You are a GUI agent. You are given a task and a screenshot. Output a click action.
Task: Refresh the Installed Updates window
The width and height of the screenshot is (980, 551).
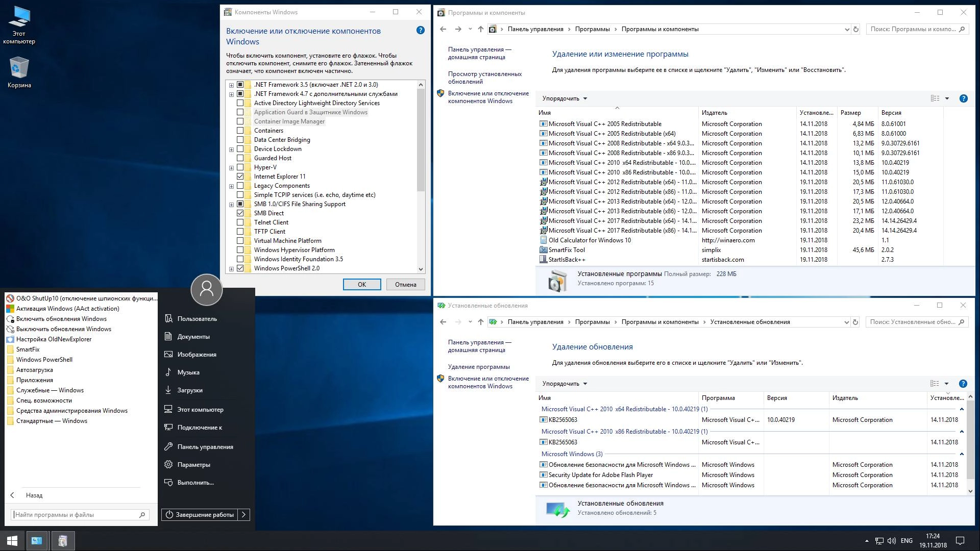[x=855, y=322]
